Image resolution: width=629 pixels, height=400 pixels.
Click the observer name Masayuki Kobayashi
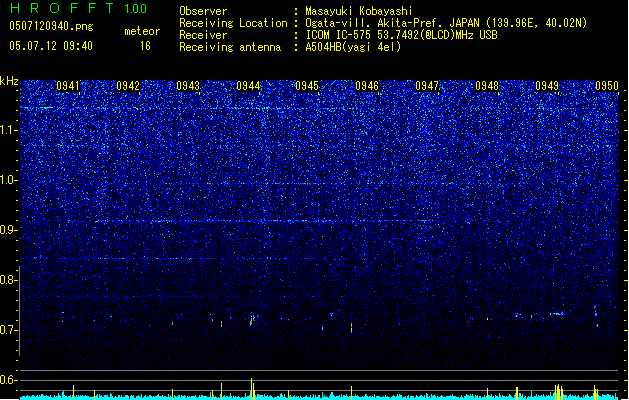[359, 11]
